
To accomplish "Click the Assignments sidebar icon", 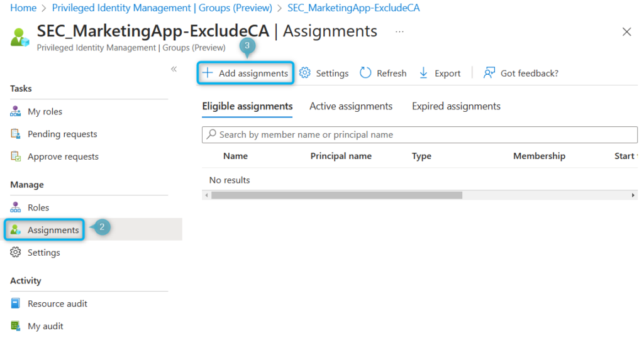I will [16, 230].
